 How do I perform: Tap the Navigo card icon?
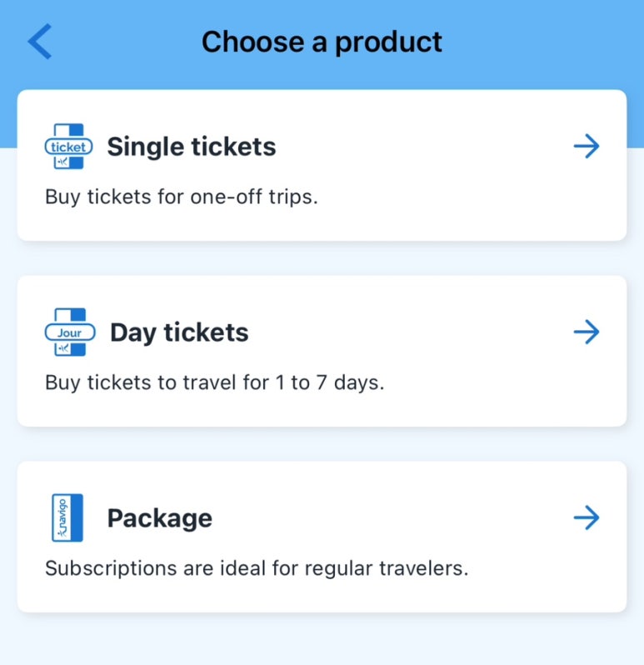click(67, 517)
